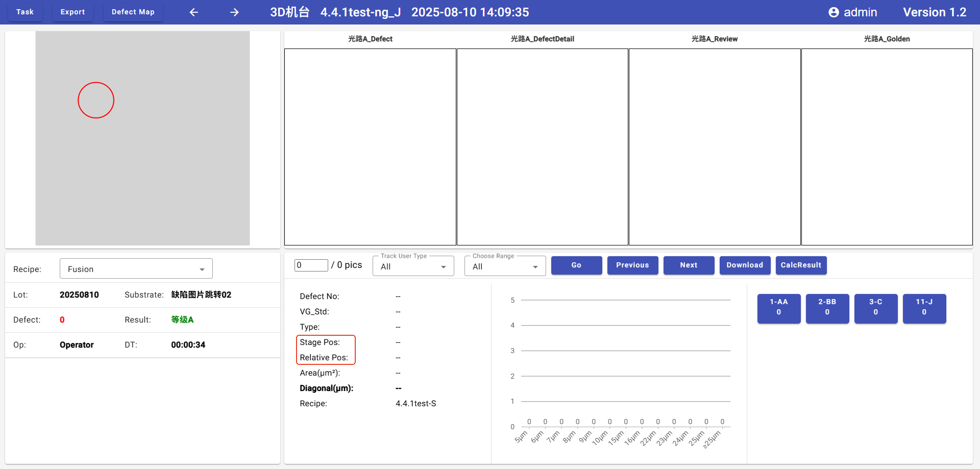Image resolution: width=980 pixels, height=469 pixels.
Task: Advance to the Next defect picture
Action: click(x=689, y=265)
